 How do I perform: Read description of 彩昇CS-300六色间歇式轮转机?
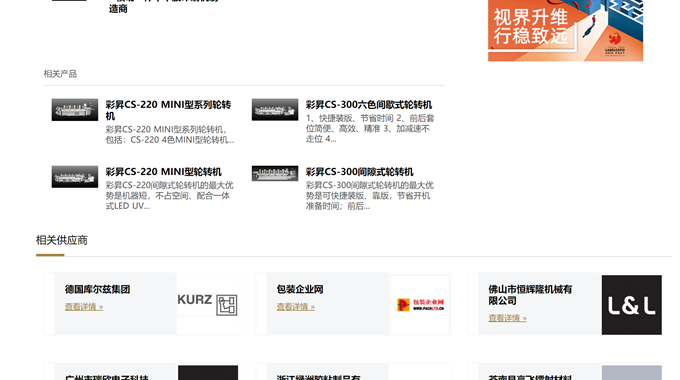point(370,128)
